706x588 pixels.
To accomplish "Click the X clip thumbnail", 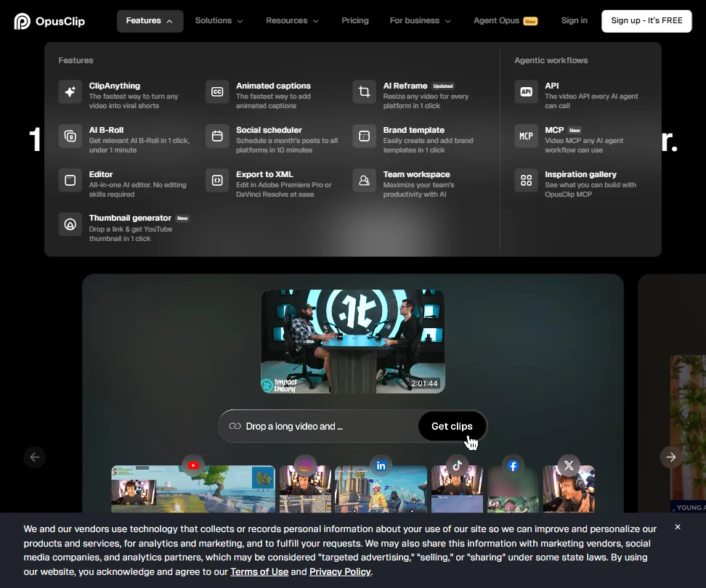I will tap(569, 489).
